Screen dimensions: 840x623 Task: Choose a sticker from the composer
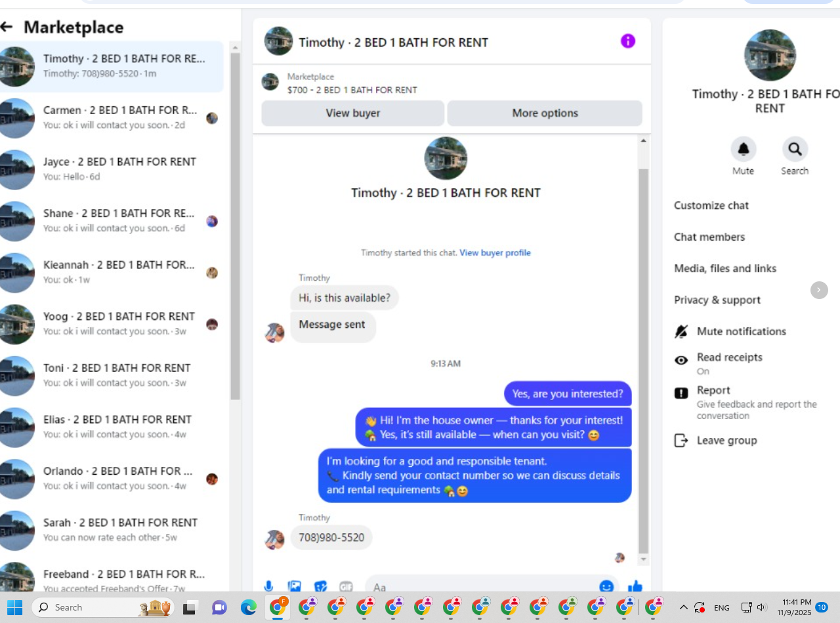(x=320, y=586)
